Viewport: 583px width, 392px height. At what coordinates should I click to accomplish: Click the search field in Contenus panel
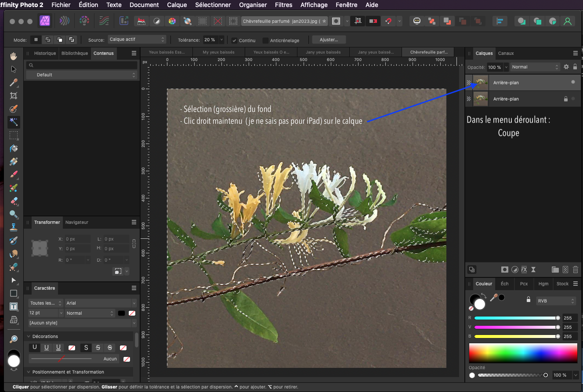(81, 65)
